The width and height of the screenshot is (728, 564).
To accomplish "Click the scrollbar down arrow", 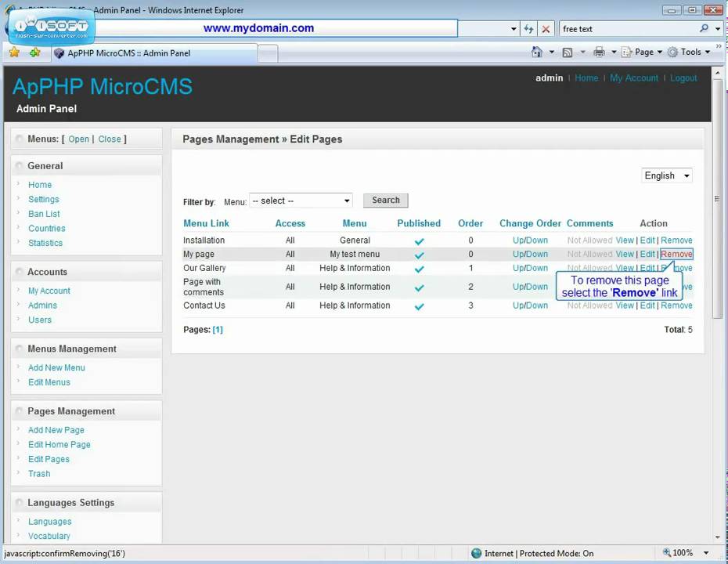I will [717, 537].
